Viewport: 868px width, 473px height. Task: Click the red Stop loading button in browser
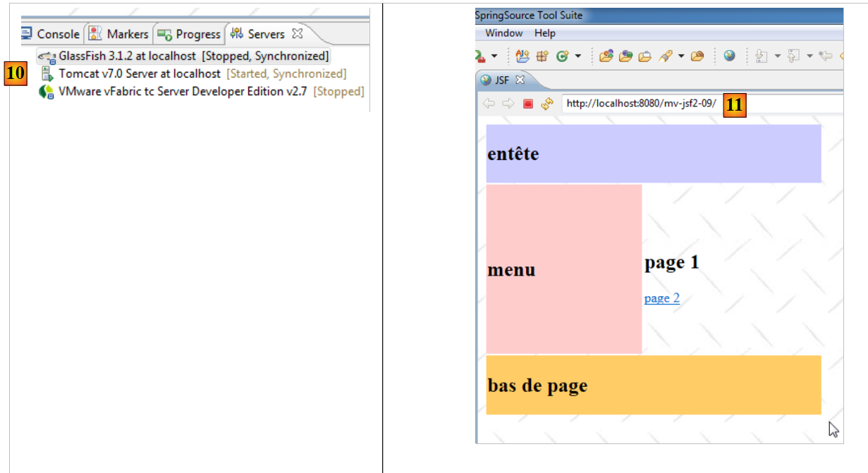(528, 104)
